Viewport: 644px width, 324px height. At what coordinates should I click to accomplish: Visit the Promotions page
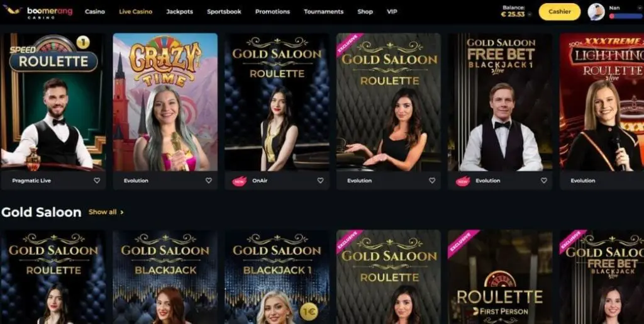tap(272, 11)
